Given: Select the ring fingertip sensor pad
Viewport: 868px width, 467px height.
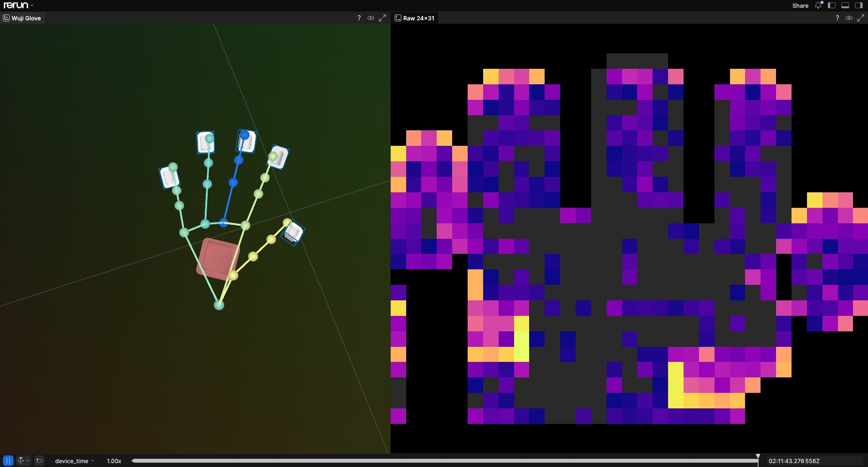Looking at the screenshot, I should tap(205, 142).
